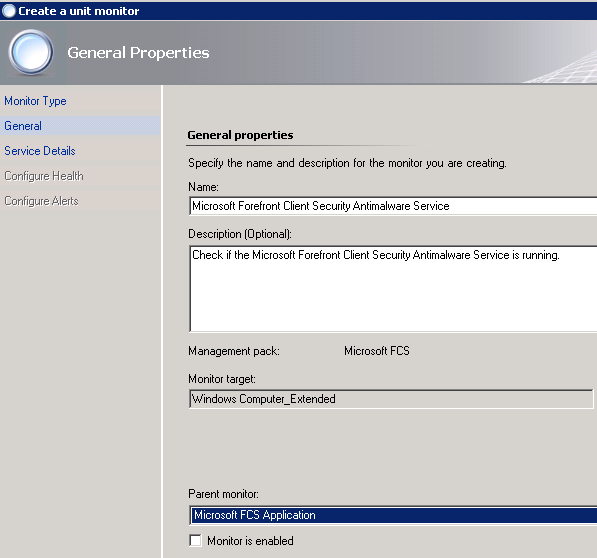
Task: Select the Configure Alerts step
Action: tap(41, 201)
